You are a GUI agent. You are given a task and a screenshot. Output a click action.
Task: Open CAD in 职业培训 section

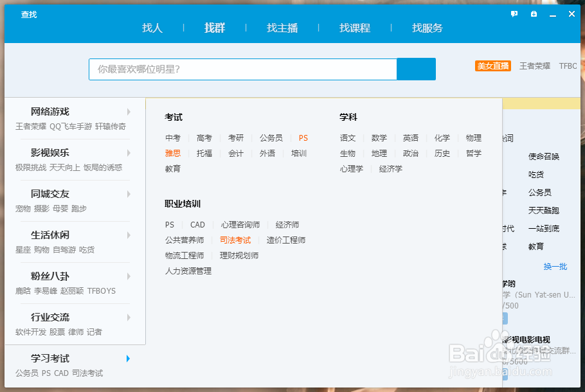point(197,224)
